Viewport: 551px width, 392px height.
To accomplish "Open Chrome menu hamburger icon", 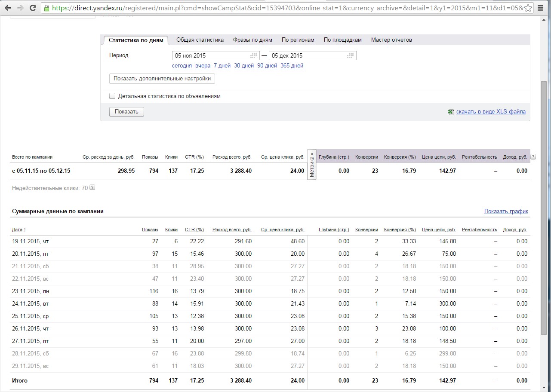I will 541,8.
